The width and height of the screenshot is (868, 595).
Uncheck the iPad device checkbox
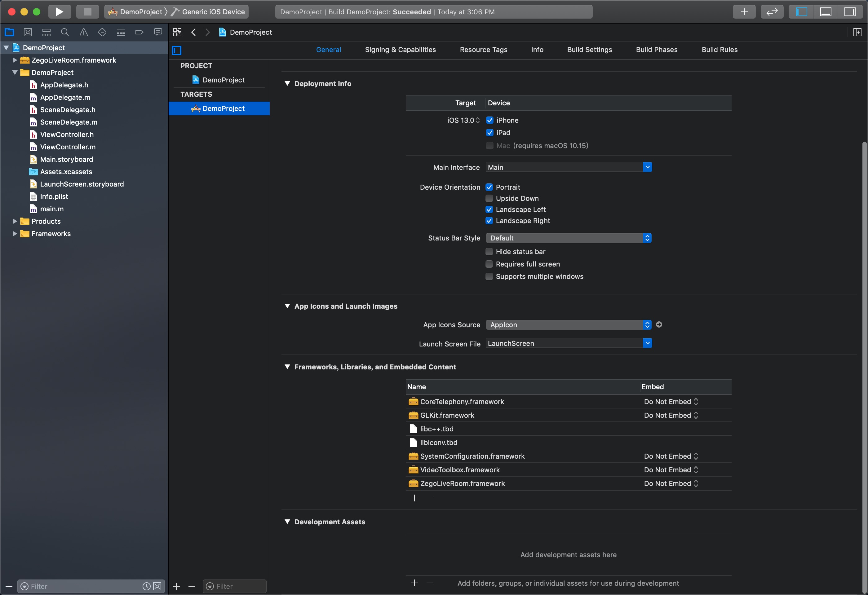coord(490,133)
